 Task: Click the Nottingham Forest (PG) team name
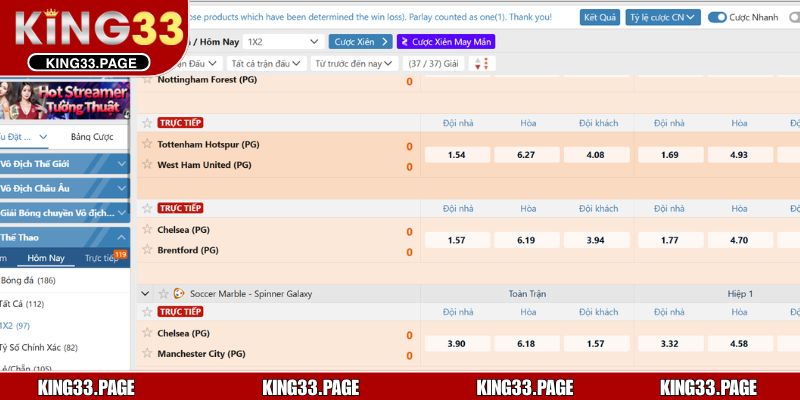coord(207,80)
